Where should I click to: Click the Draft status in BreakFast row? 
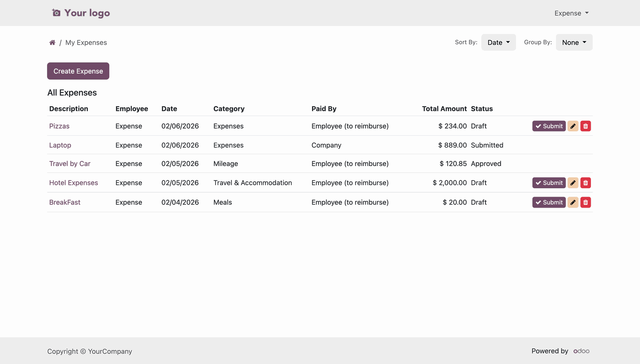tap(479, 202)
